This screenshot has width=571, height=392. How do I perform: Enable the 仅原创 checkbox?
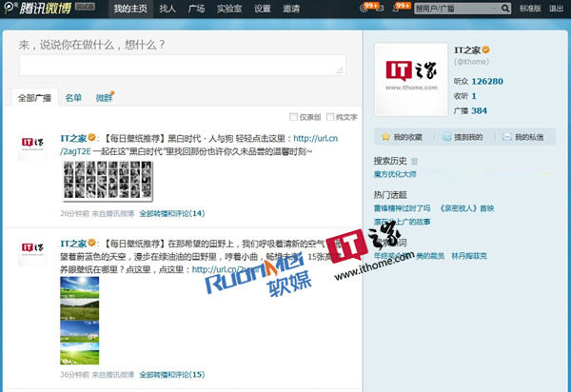[x=293, y=117]
